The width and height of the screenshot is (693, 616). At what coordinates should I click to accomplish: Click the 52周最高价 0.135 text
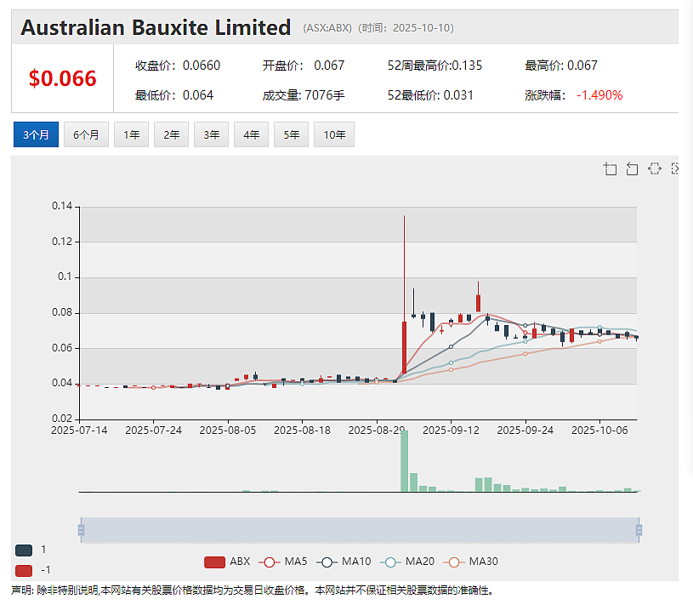coord(435,66)
